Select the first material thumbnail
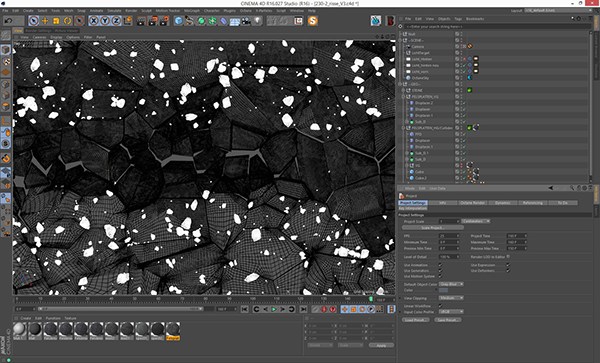This screenshot has height=363, width=600. 19,330
